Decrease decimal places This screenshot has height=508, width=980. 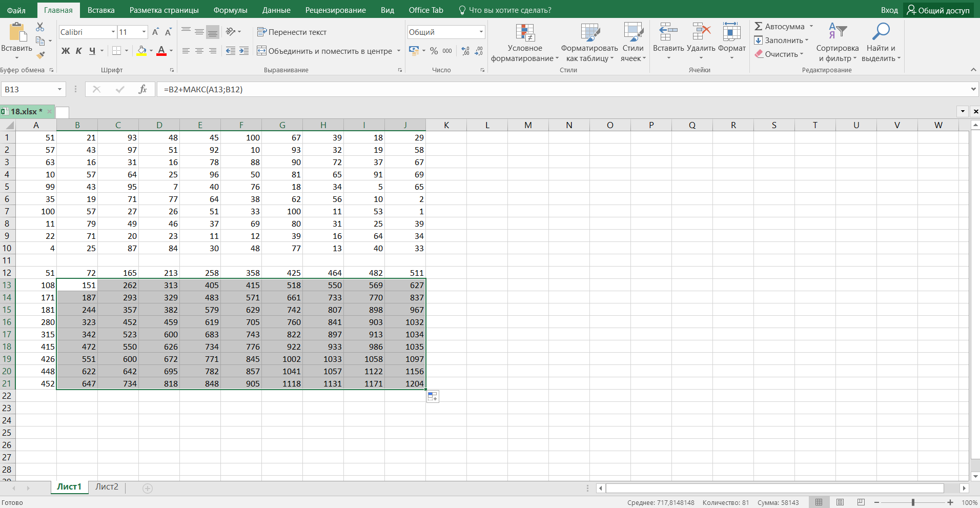479,51
